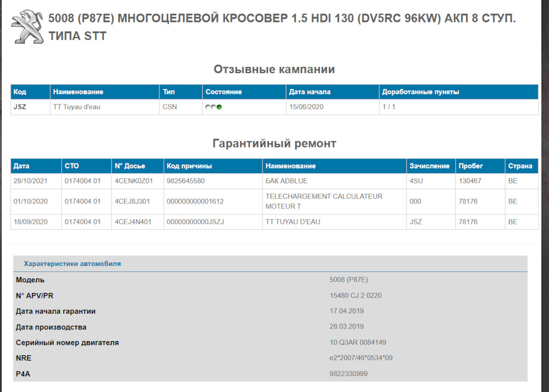Select the 15480 CJ 2 0220 APV/PR value
Screen dimensions: 549x392
coord(355,295)
